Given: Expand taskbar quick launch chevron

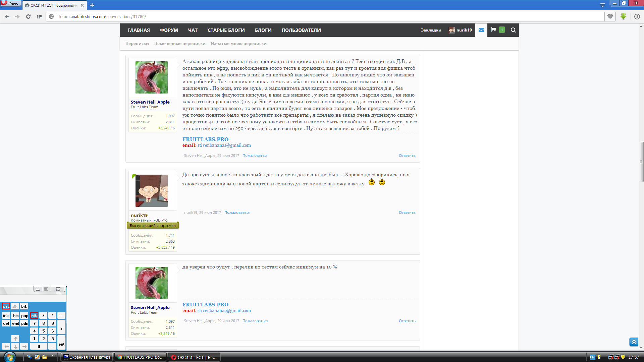Looking at the screenshot, I should pyautogui.click(x=53, y=356).
